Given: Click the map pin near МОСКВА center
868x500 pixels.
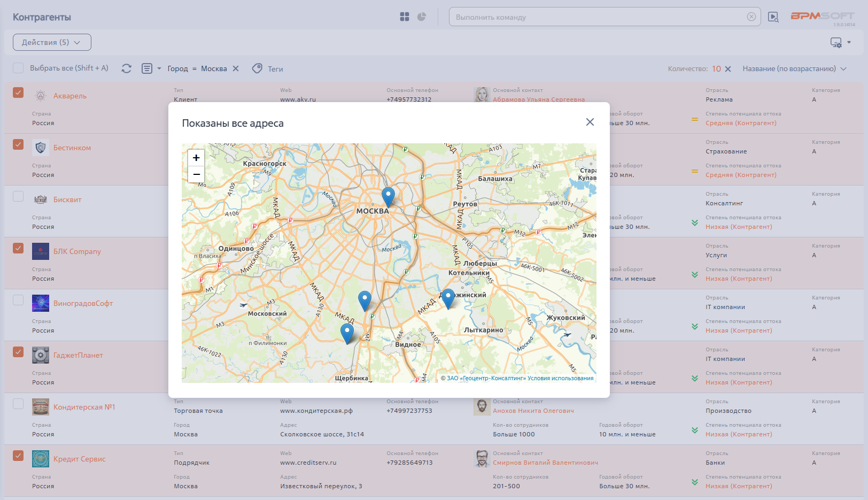Looking at the screenshot, I should click(388, 197).
